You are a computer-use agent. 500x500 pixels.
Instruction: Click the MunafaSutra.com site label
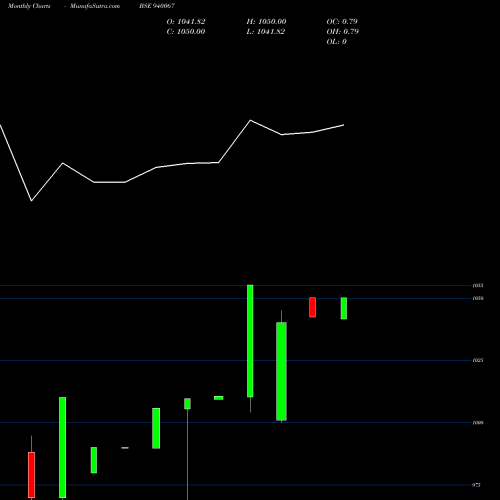pos(95,6)
